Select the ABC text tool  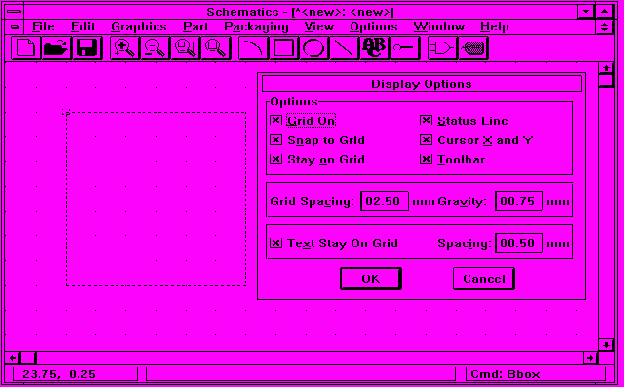click(374, 48)
